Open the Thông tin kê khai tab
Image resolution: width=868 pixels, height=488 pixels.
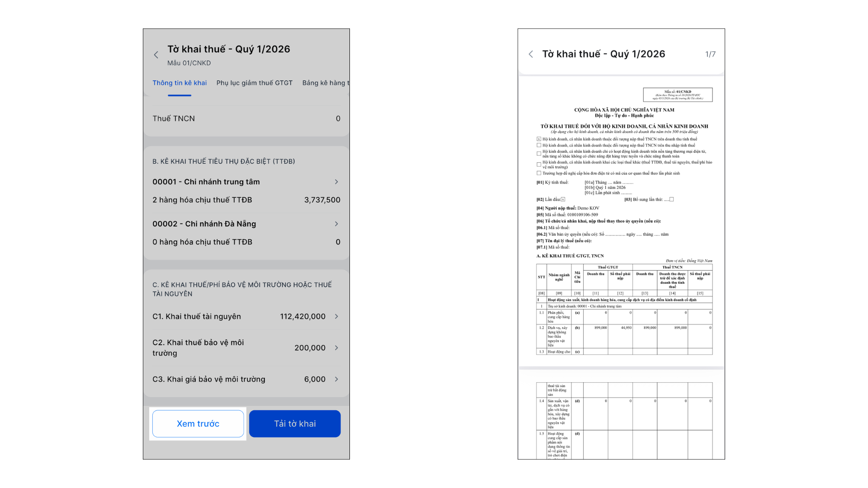coord(179,83)
